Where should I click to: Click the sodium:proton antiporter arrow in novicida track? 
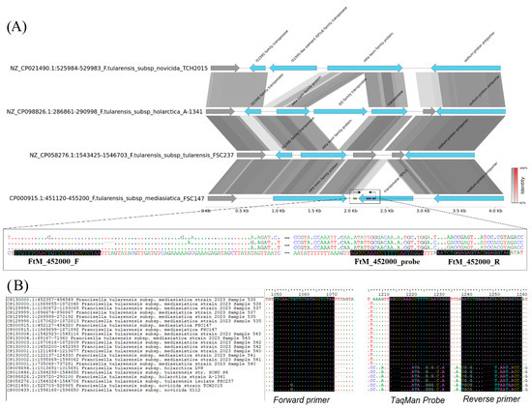pyautogui.click(x=466, y=69)
